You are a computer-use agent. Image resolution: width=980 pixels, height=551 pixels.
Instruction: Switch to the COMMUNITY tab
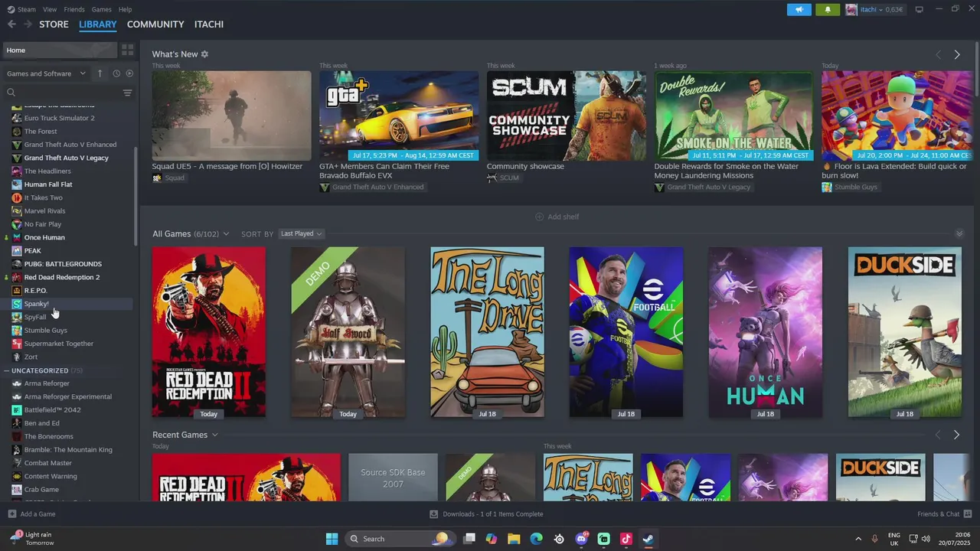tap(155, 24)
